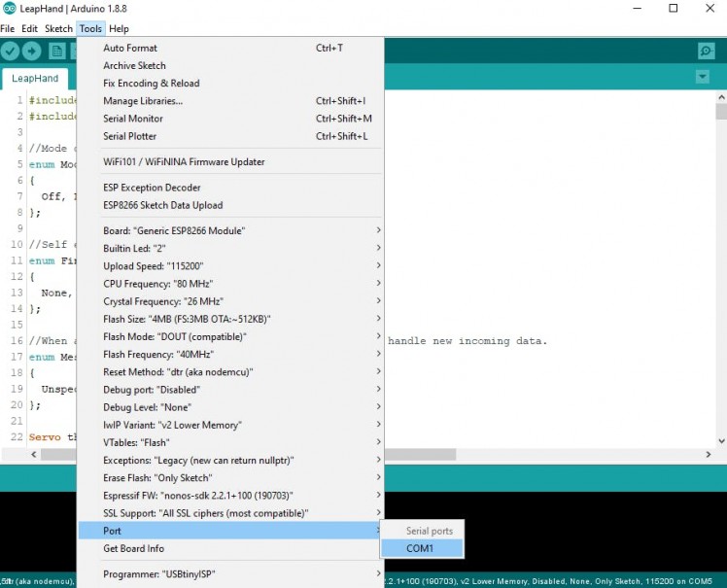Choose Auto Format from the menu
The width and height of the screenshot is (727, 588).
(x=230, y=49)
